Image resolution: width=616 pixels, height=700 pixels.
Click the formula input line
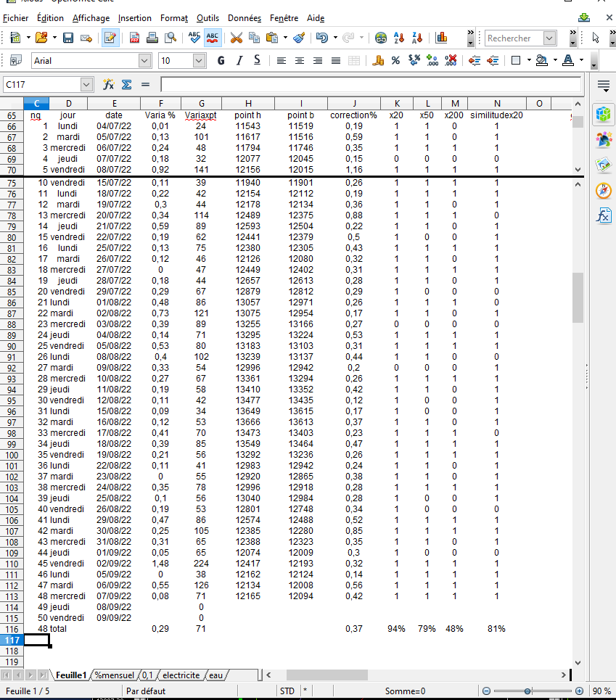tap(370, 85)
